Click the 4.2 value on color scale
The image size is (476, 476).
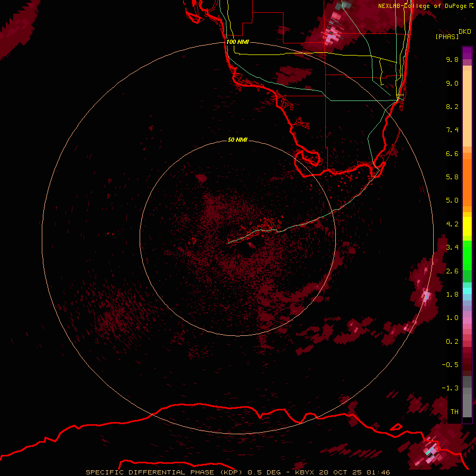[x=452, y=224]
